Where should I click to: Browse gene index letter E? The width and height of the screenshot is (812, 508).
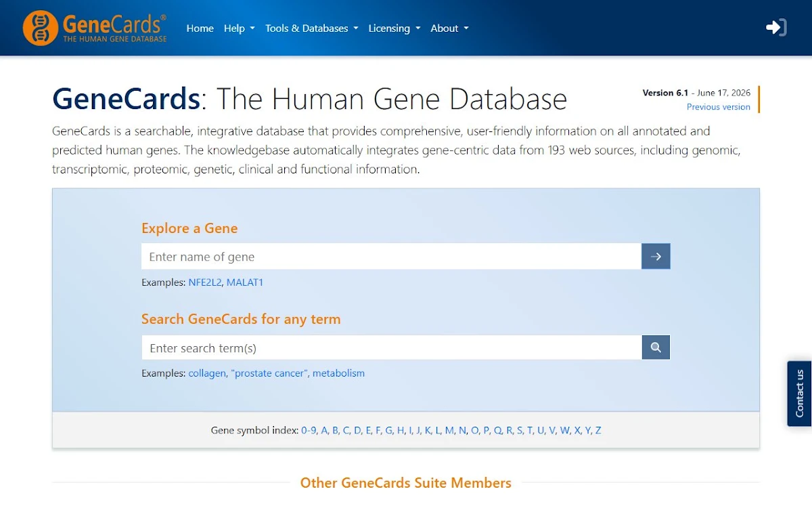tap(369, 430)
